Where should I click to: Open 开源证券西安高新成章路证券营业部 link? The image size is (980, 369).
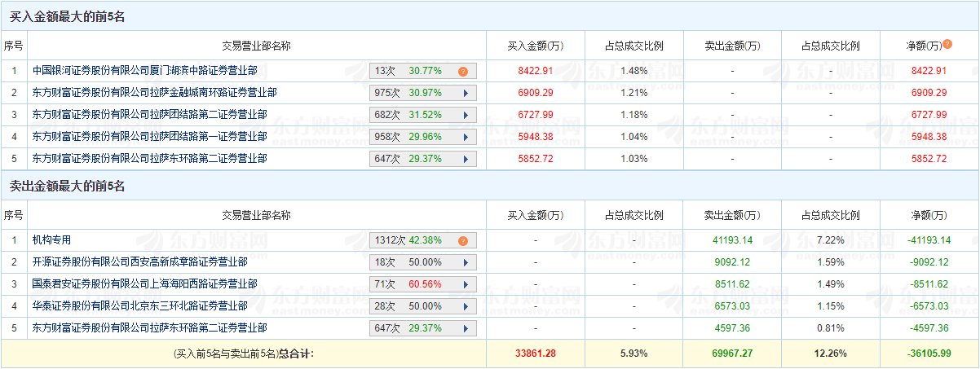139,263
